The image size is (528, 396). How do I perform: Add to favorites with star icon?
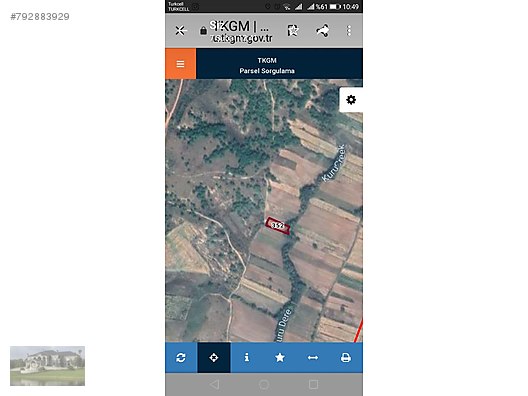[x=280, y=357]
